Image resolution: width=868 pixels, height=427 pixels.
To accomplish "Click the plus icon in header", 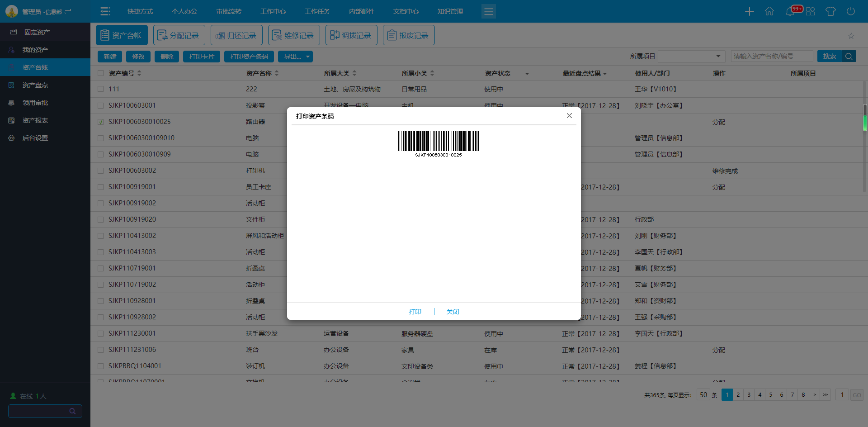I will click(x=749, y=11).
